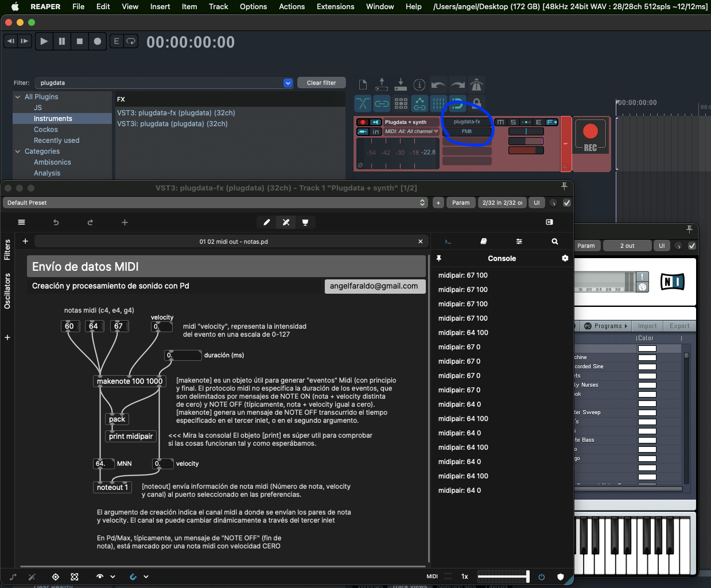Go to project start button
Viewport: 711px width, 588px height.
[x=10, y=41]
